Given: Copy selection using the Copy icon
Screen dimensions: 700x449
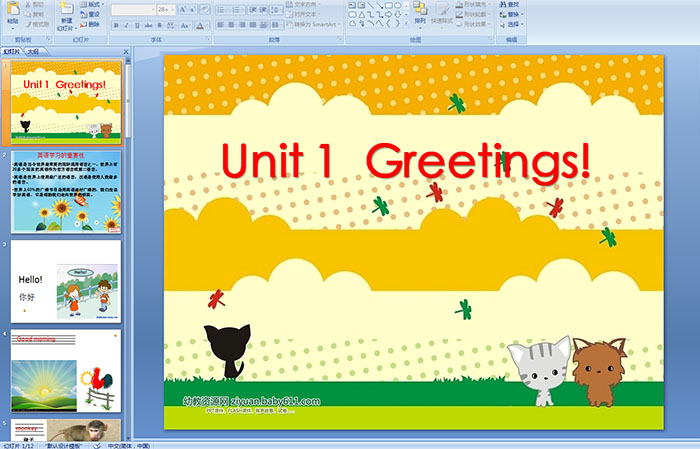Looking at the screenshot, I should pos(28,14).
